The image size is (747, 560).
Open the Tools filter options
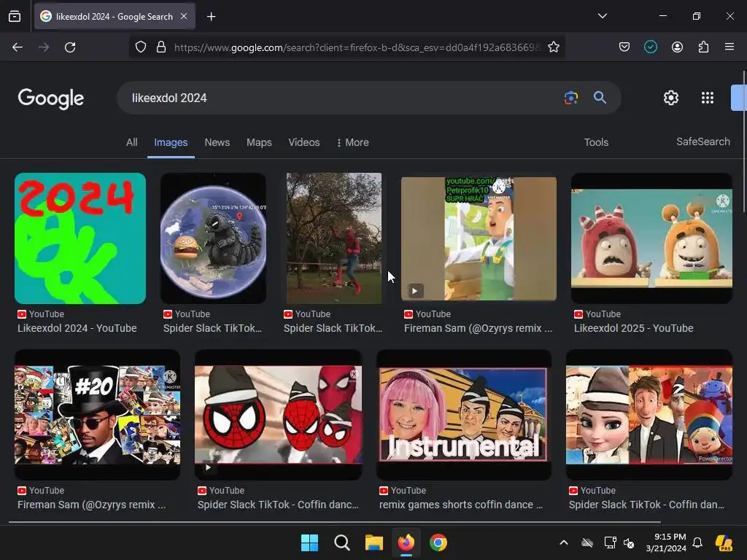coord(596,142)
